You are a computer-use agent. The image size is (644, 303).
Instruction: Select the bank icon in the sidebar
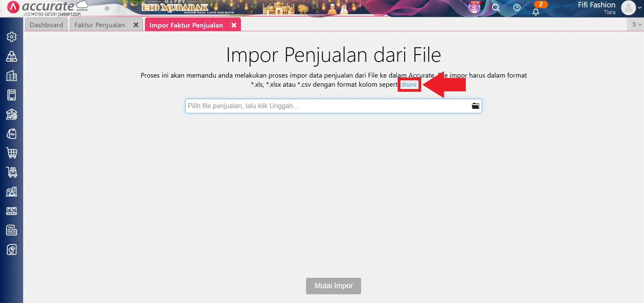coord(12,114)
